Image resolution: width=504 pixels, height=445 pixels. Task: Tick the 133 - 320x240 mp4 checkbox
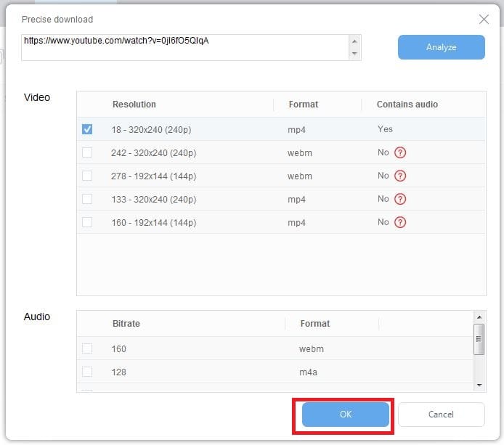[87, 199]
